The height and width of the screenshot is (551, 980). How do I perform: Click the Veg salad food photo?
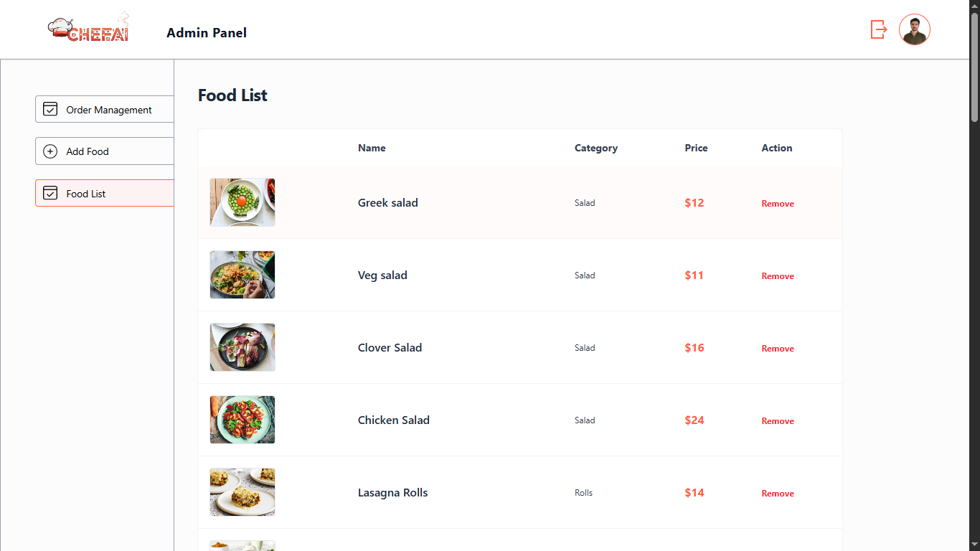pyautogui.click(x=242, y=275)
